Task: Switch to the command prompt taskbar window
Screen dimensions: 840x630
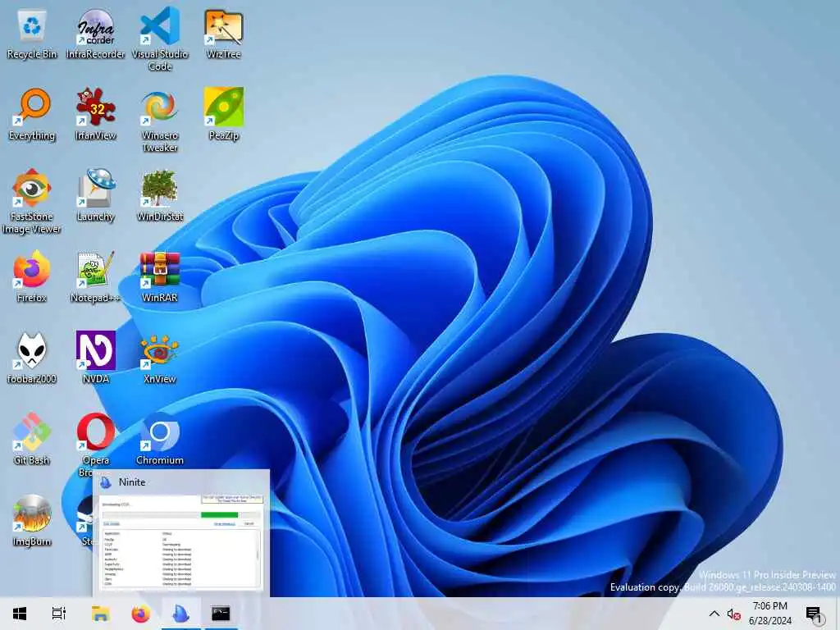Action: pyautogui.click(x=221, y=614)
